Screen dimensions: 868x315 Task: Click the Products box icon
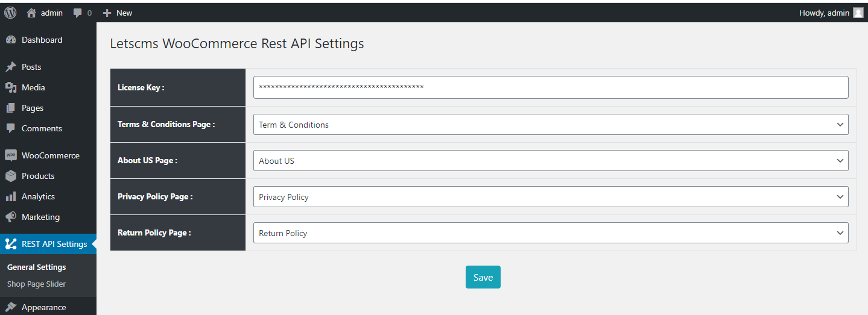tap(10, 176)
